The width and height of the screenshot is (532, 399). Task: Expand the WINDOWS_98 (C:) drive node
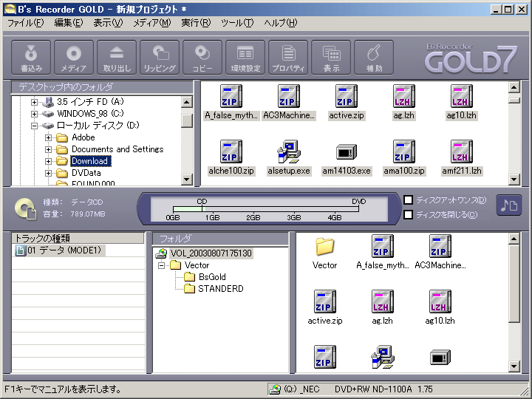coord(34,114)
